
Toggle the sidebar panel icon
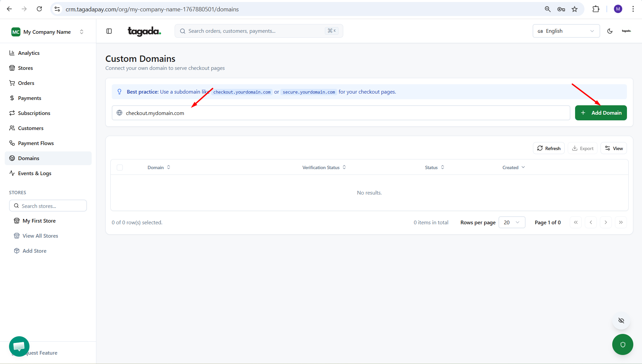pyautogui.click(x=109, y=31)
